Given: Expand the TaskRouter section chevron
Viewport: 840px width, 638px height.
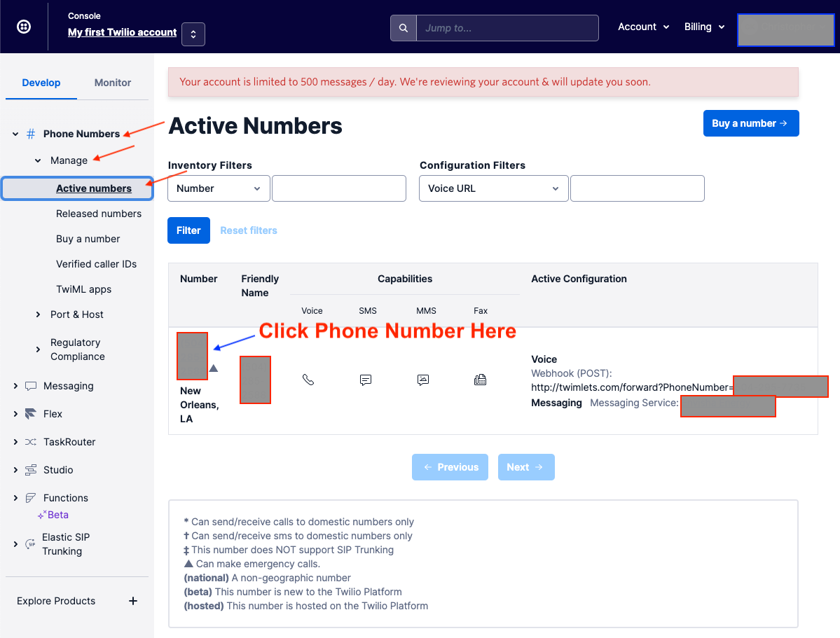Looking at the screenshot, I should click(15, 442).
